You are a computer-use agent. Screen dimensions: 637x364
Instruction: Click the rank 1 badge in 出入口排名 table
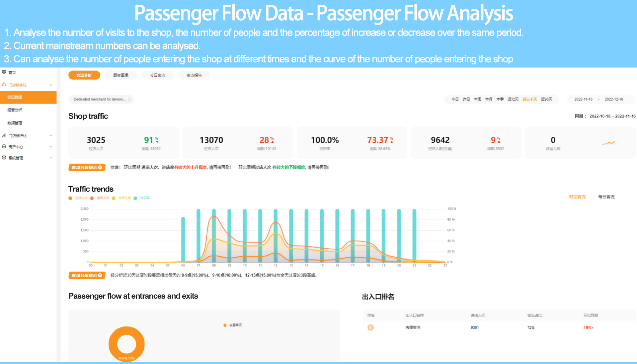click(370, 328)
